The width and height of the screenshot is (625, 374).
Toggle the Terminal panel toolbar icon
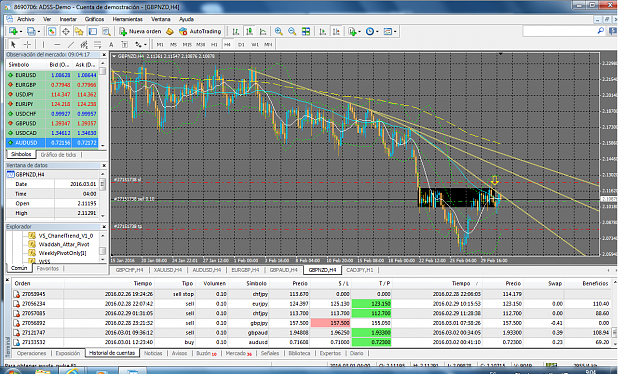click(x=92, y=31)
